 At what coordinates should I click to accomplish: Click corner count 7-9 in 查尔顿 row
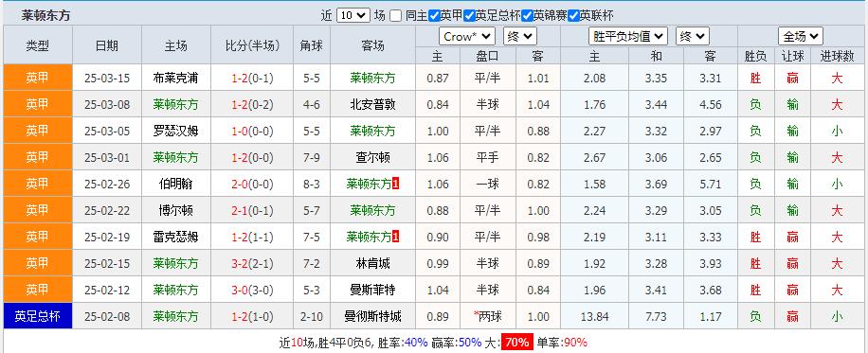pyautogui.click(x=311, y=158)
